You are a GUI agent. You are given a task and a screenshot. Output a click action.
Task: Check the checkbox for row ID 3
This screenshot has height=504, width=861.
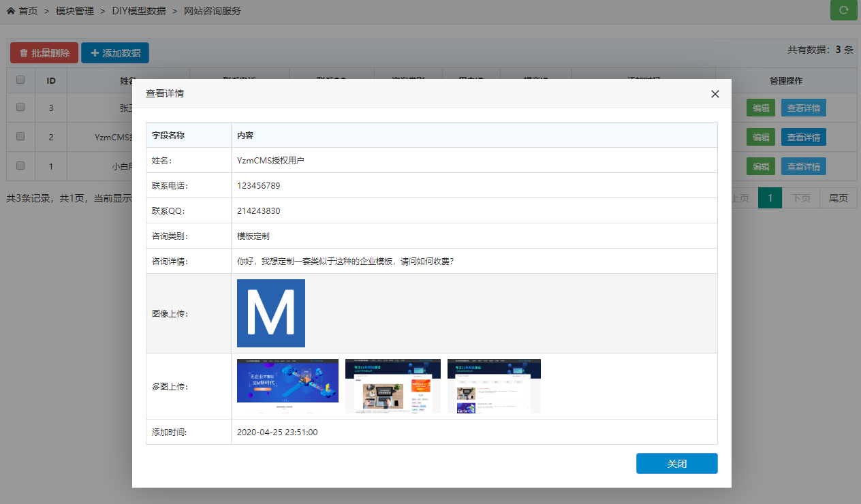tap(20, 108)
